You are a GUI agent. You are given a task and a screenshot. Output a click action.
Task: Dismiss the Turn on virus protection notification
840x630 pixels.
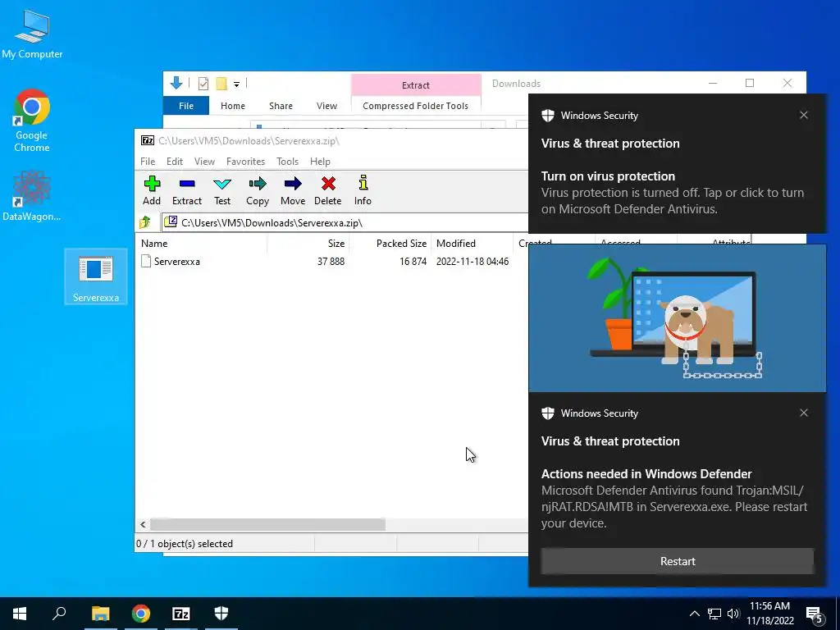point(804,115)
